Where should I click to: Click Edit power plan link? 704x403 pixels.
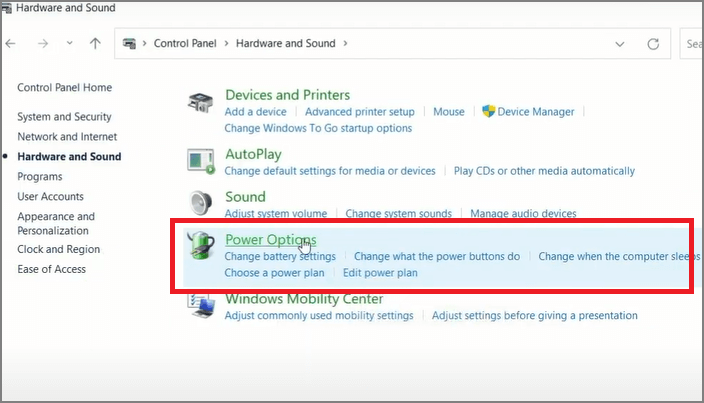click(x=380, y=273)
